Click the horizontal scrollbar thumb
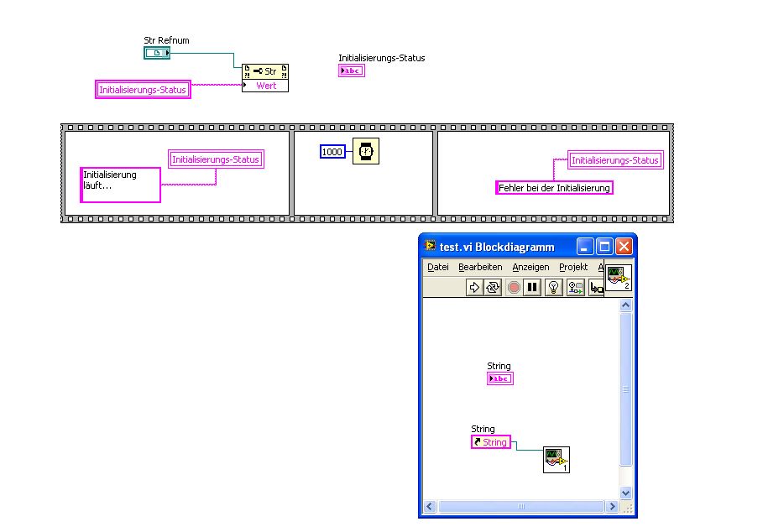 (520, 506)
